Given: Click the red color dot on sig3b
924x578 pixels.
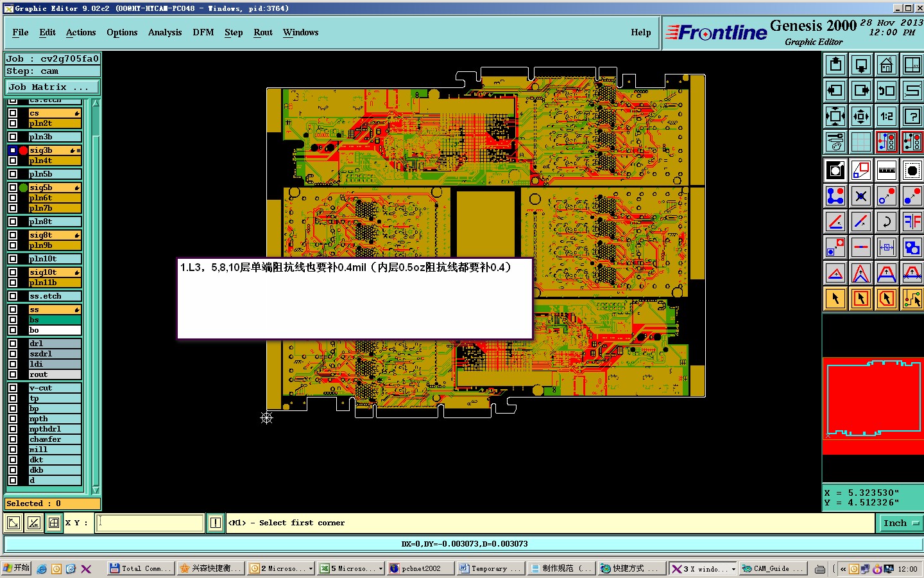Looking at the screenshot, I should click(x=23, y=150).
